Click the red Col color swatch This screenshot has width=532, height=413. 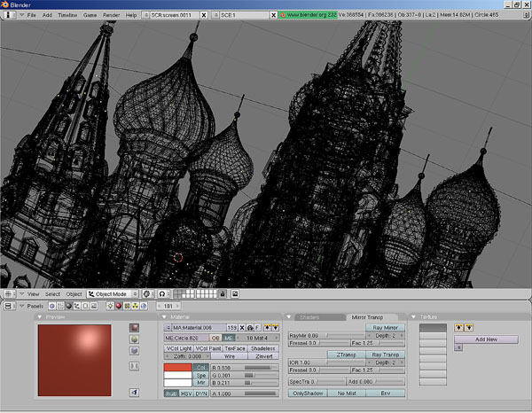(178, 367)
